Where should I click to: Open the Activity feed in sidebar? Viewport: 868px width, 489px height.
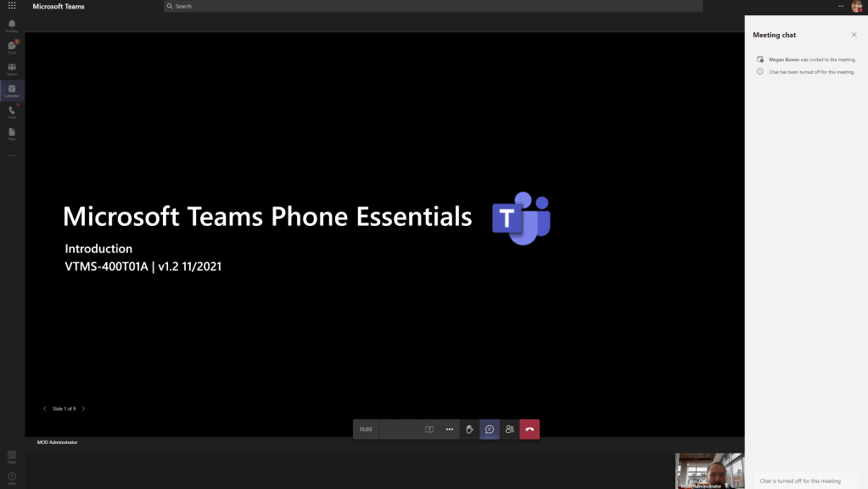[x=12, y=25]
